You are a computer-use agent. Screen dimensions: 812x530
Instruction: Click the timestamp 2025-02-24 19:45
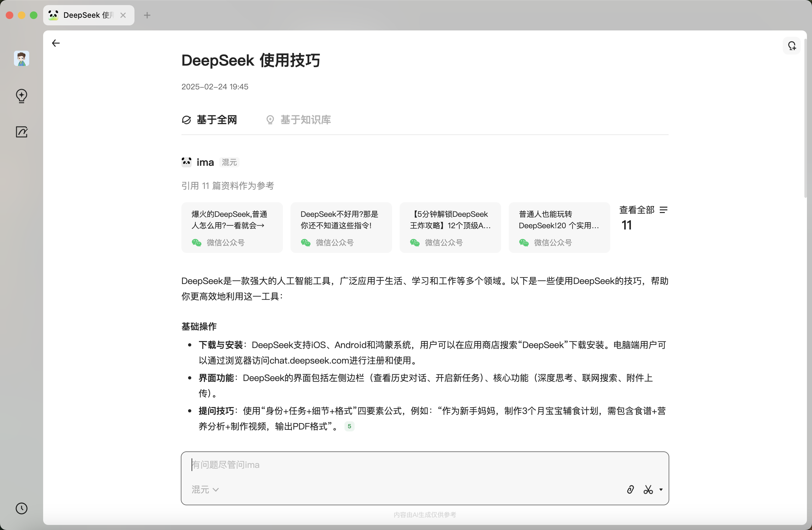[215, 87]
